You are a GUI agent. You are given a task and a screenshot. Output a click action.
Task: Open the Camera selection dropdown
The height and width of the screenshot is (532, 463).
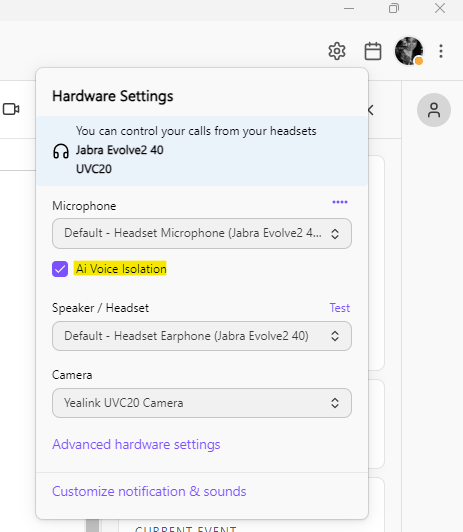click(202, 403)
